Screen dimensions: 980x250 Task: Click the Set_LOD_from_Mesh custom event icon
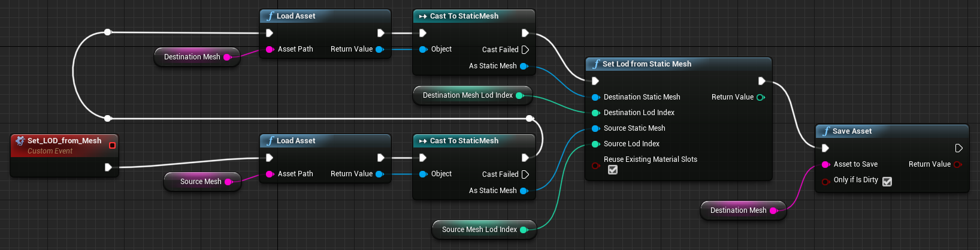pyautogui.click(x=20, y=141)
